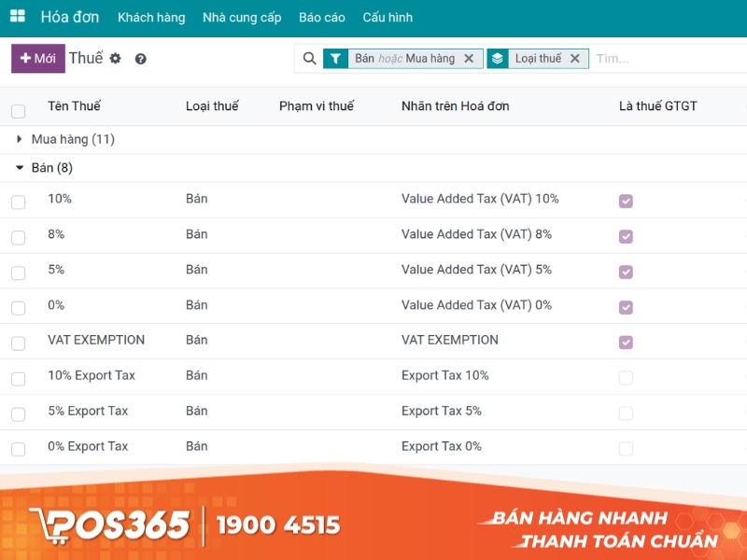Uncheck Là thuế GTGT for the 0% row
747x560 pixels.
pos(626,306)
